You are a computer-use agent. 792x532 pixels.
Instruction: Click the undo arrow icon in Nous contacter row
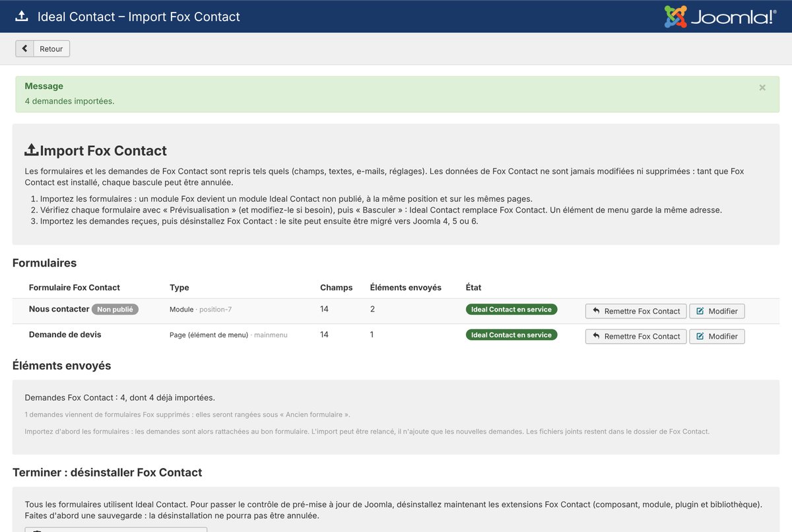pos(596,311)
